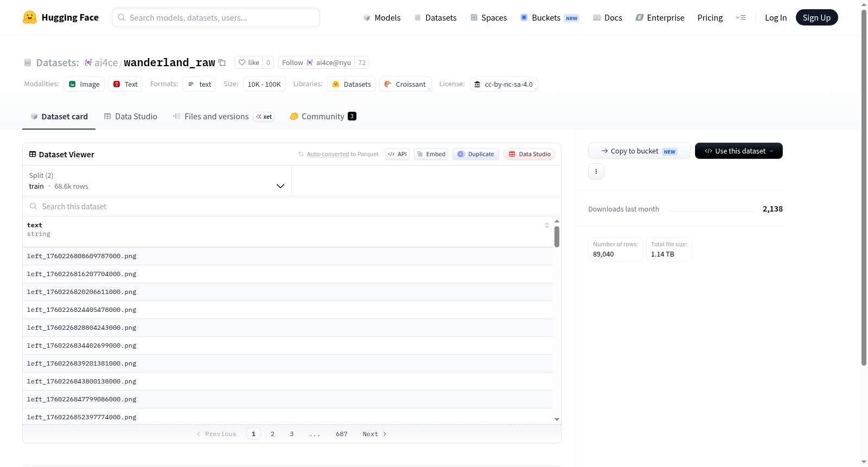Open Spaces from the navigation bar

pos(489,17)
